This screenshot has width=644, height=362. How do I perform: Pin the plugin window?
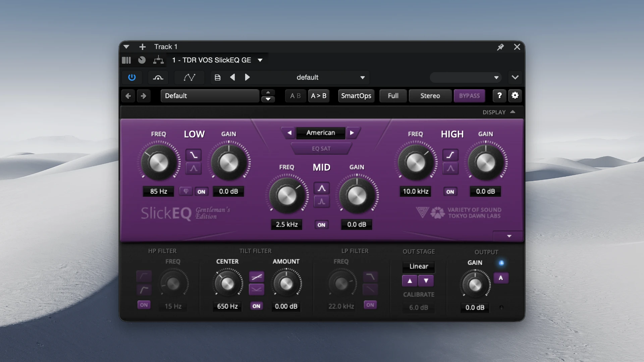click(500, 47)
